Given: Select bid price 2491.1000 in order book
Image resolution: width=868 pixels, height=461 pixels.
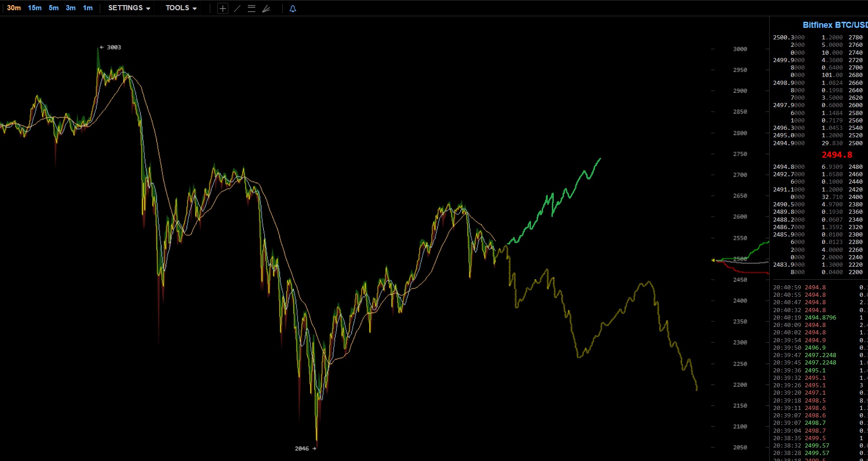Looking at the screenshot, I should pyautogui.click(x=789, y=190).
